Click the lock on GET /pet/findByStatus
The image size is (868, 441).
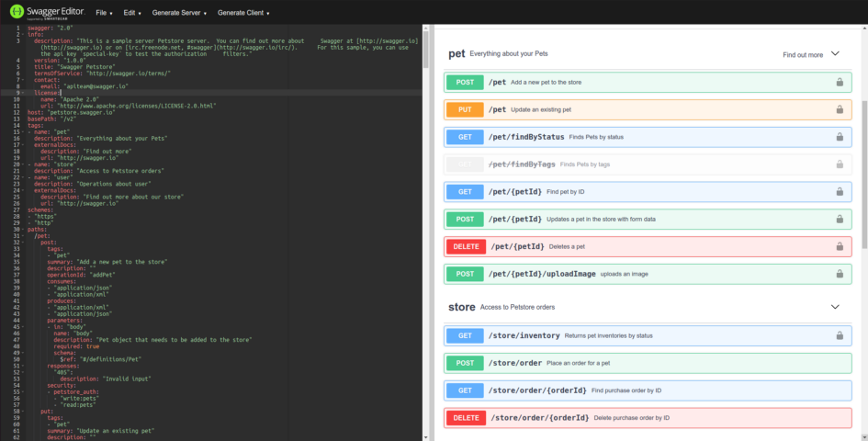tap(840, 137)
